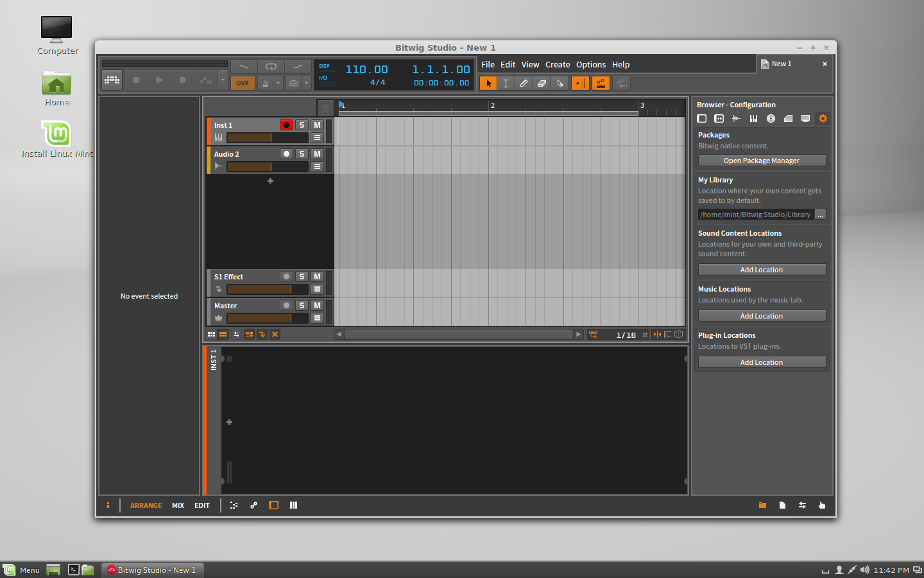Click the loop toggle in transport

271,66
